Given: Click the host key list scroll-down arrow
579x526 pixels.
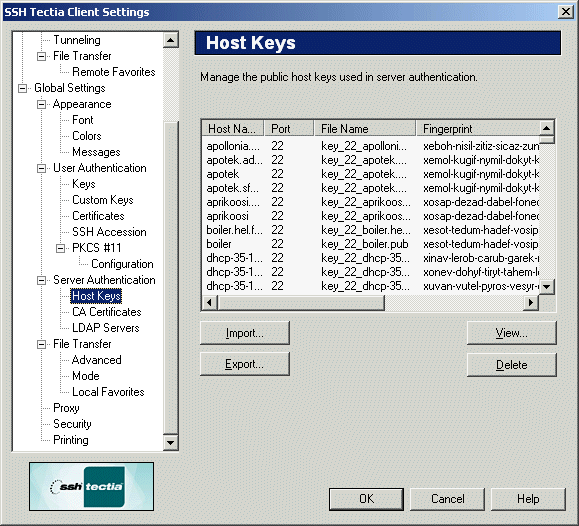Looking at the screenshot, I should [x=547, y=286].
